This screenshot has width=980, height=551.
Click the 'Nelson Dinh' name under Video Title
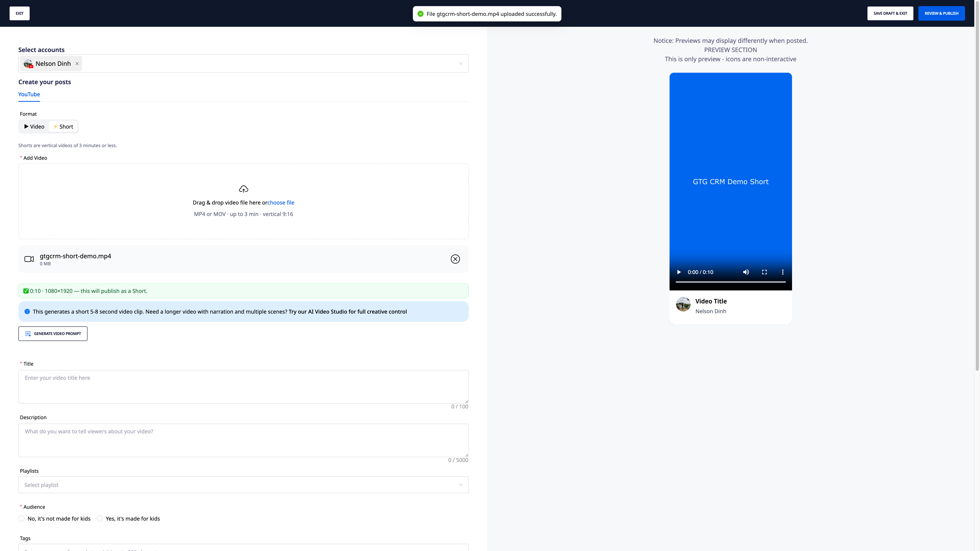click(711, 311)
